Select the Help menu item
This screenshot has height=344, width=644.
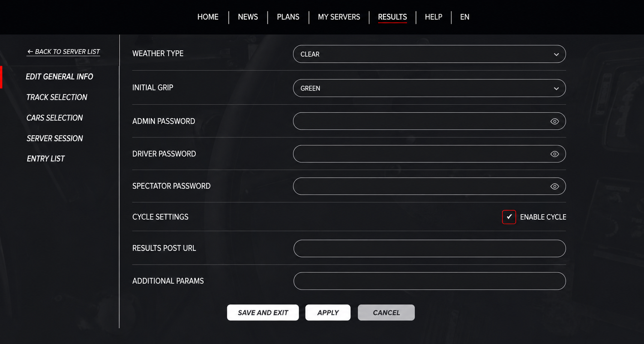(x=433, y=17)
